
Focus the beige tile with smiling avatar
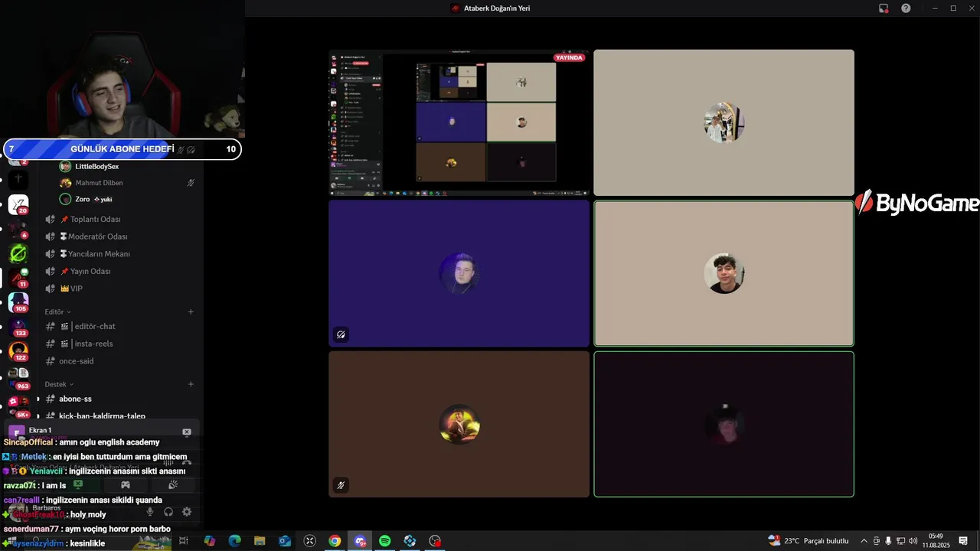[724, 273]
